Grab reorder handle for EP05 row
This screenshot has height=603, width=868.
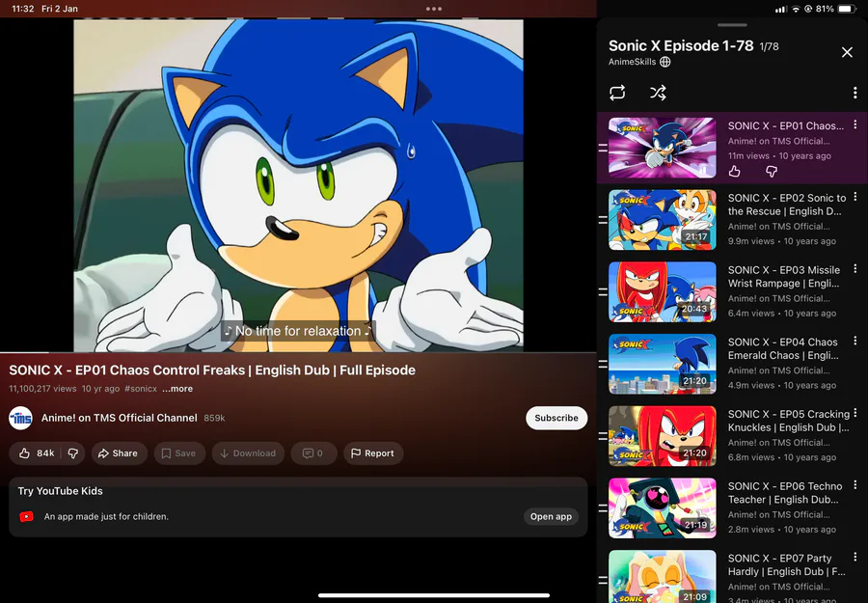click(x=603, y=436)
